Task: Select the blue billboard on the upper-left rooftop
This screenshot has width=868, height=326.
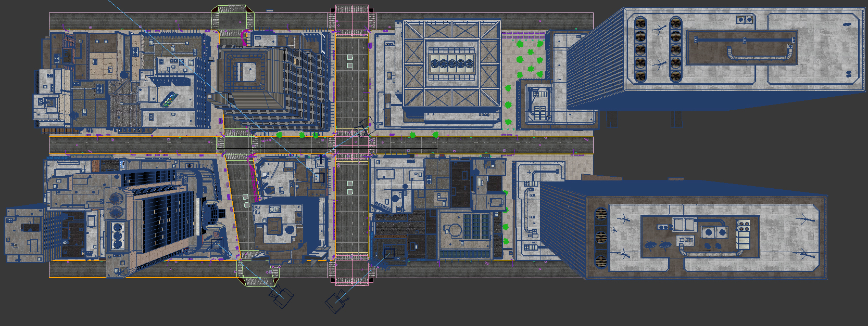Action: tap(168, 100)
